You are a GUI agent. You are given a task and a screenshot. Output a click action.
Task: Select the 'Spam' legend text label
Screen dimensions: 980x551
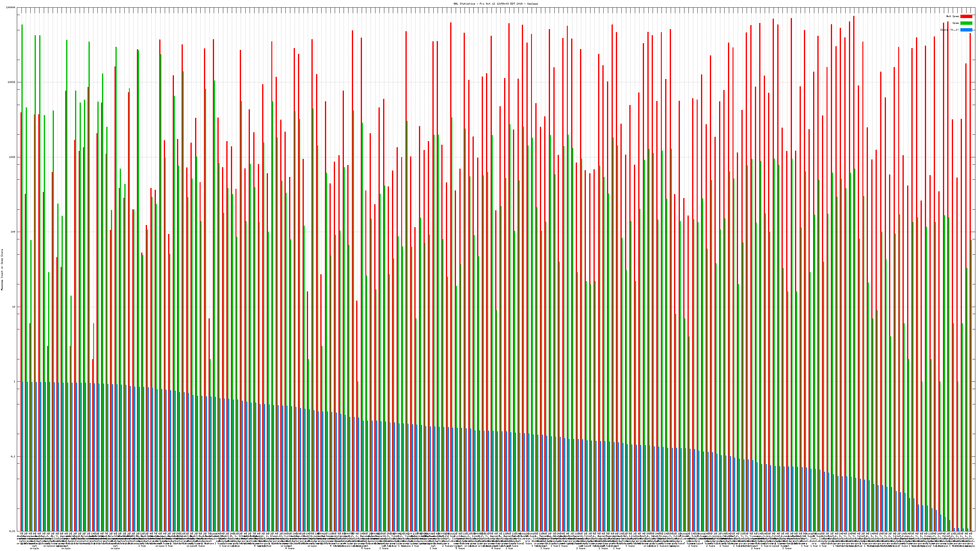[956, 23]
